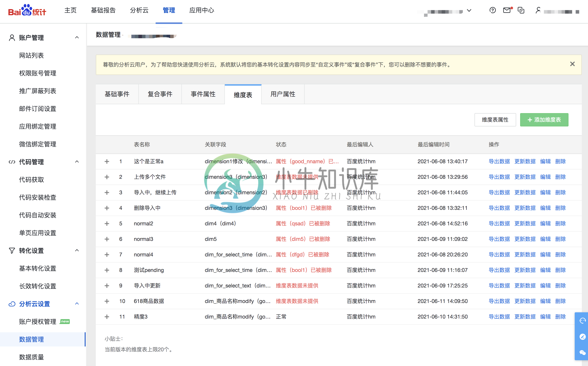Dismiss the yellow notice banner
588x366 pixels.
pyautogui.click(x=572, y=64)
